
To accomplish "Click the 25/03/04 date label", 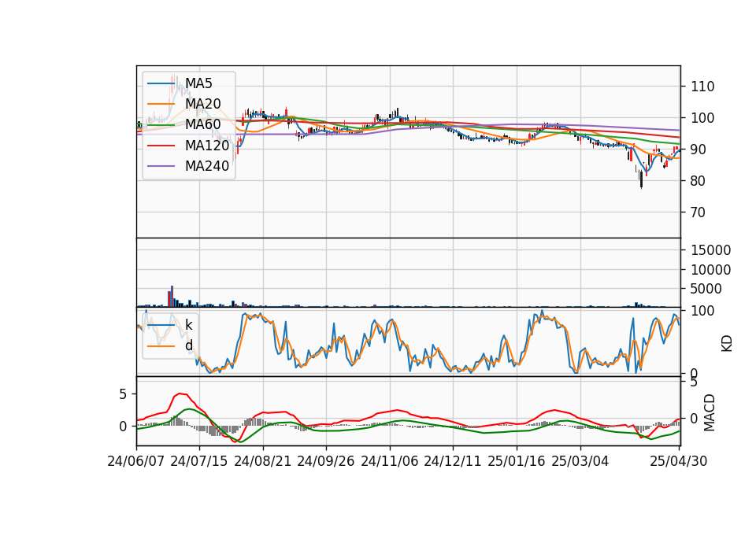I will [580, 461].
